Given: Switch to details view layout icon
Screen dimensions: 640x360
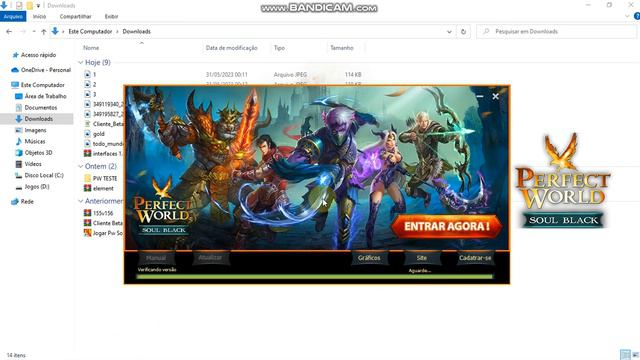Looking at the screenshot, I should (x=625, y=355).
